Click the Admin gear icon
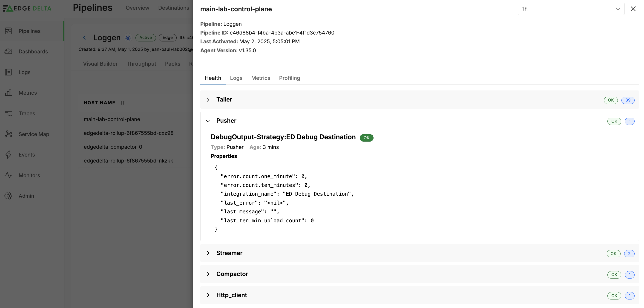This screenshot has height=308, width=644. 8,196
